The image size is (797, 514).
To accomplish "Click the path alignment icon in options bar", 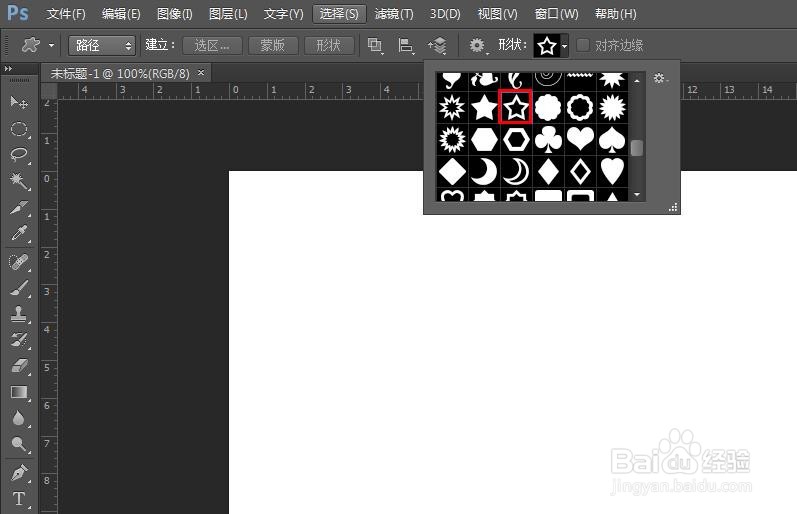I will click(x=406, y=45).
